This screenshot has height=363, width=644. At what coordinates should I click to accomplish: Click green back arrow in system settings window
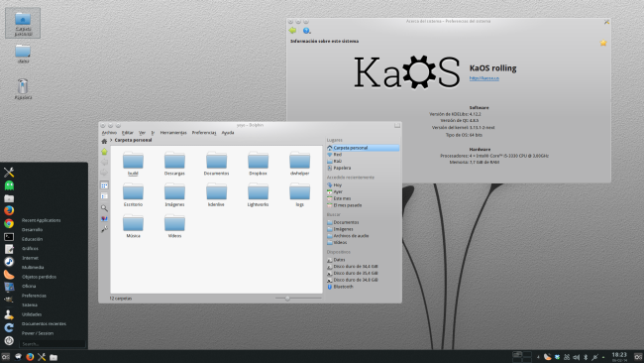(292, 31)
